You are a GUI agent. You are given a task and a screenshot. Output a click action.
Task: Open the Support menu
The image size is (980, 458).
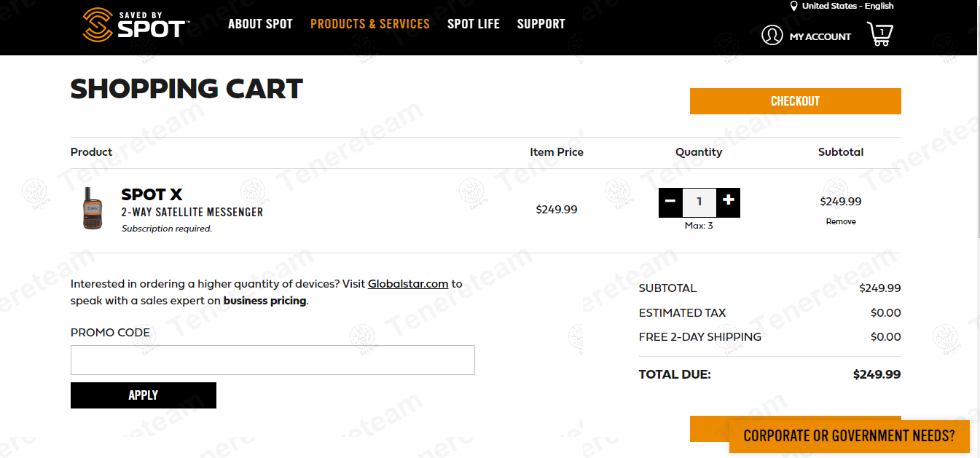(541, 24)
